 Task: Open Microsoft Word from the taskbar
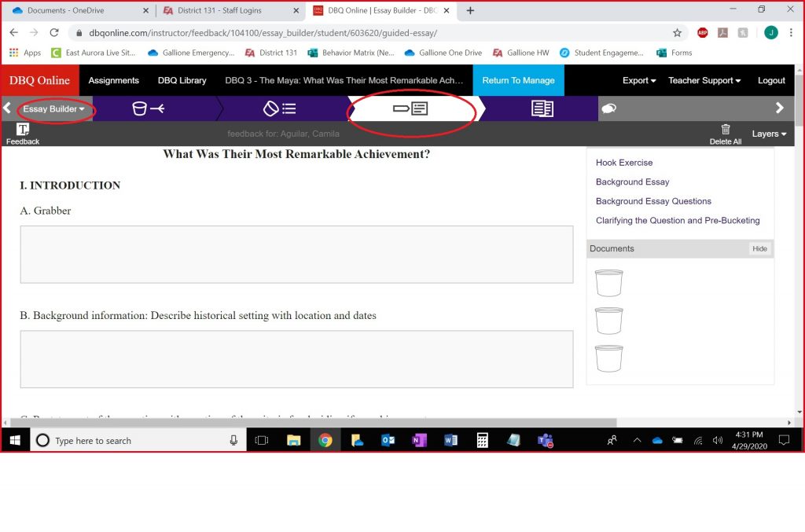450,441
